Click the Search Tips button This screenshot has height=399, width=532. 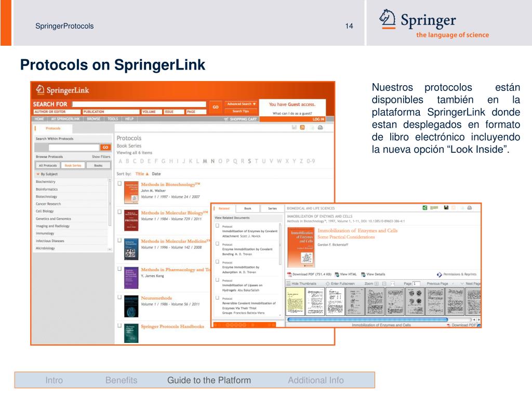pyautogui.click(x=241, y=111)
